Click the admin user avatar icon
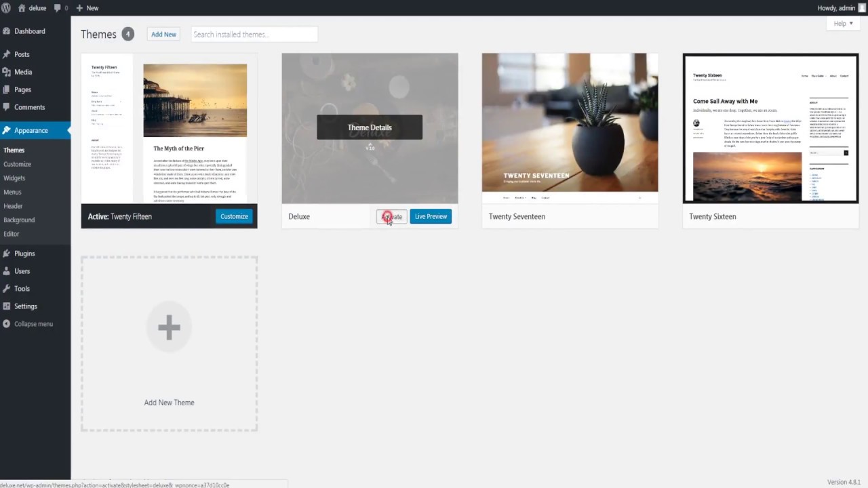 [x=861, y=8]
